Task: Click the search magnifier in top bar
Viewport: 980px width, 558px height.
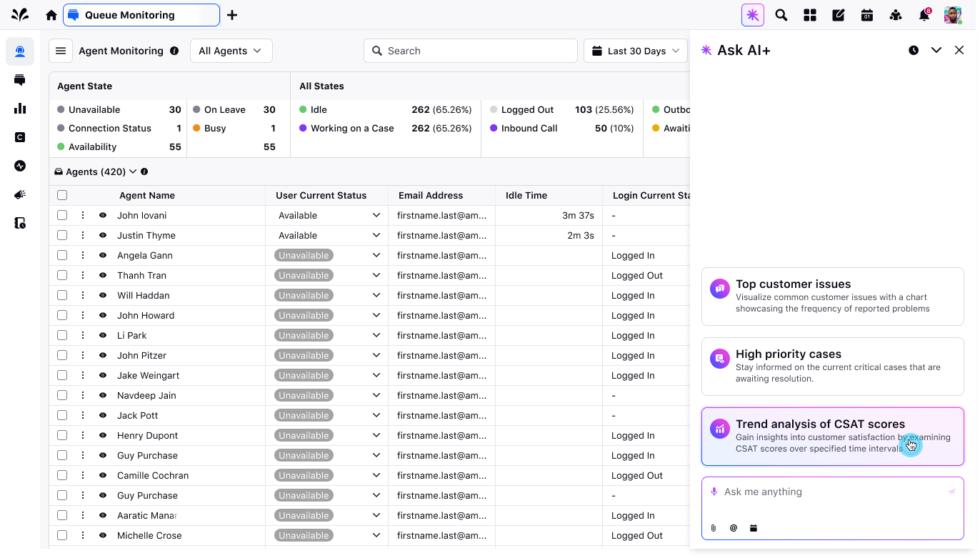Action: [781, 15]
